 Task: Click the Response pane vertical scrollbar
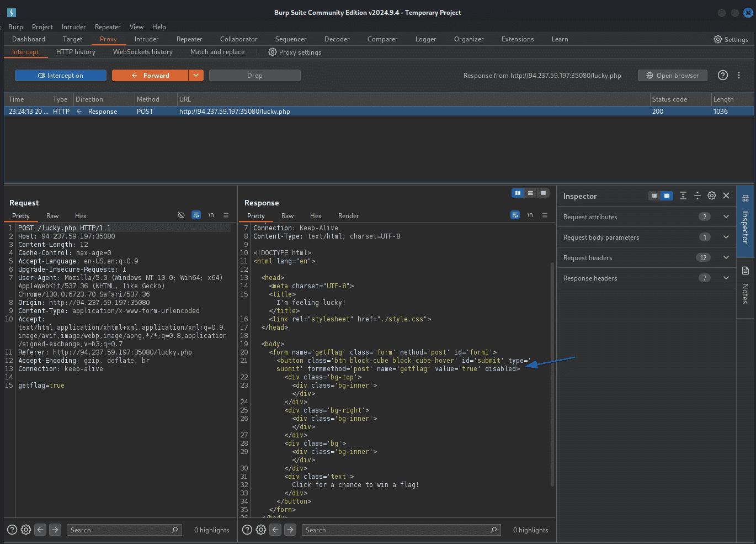[x=552, y=374]
